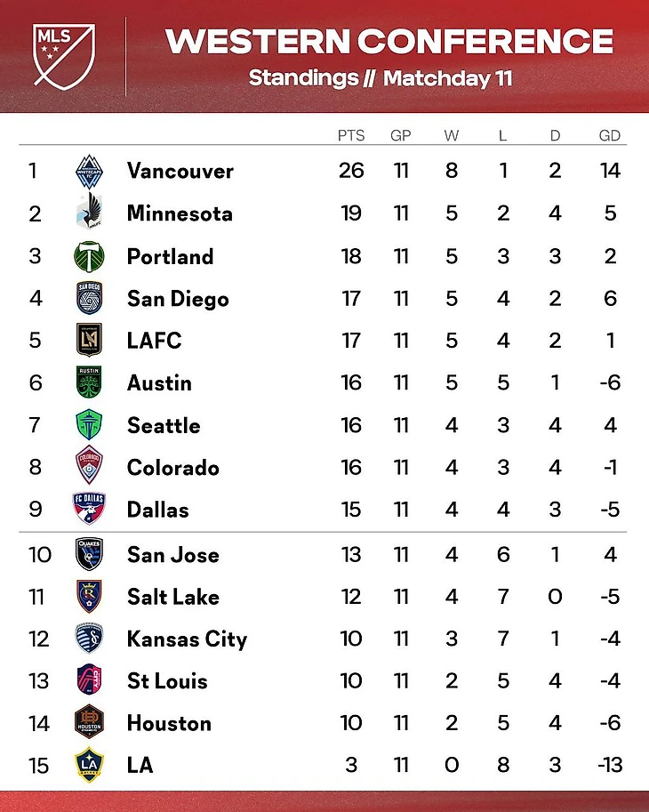Click the Matchday 11 label
The image size is (649, 812).
coord(447,78)
